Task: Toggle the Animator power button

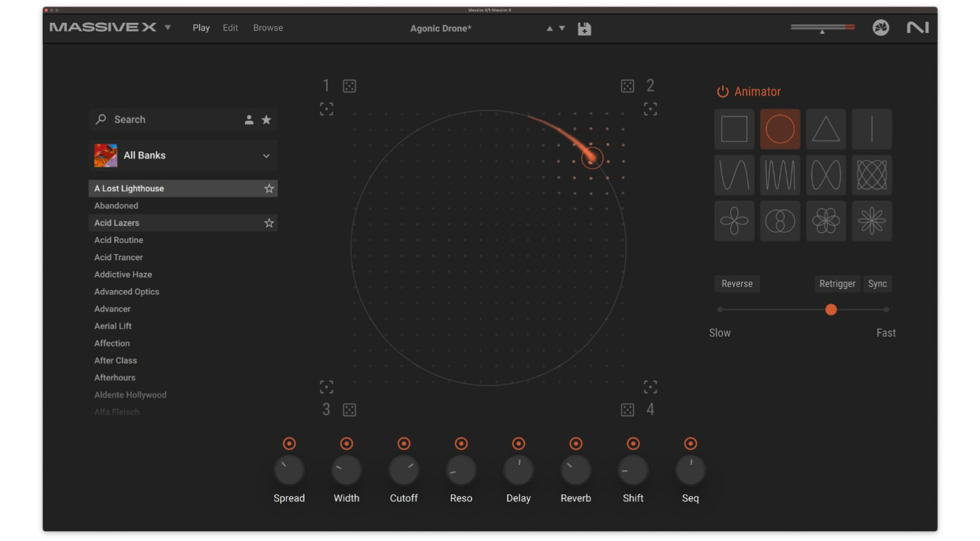Action: click(x=722, y=91)
